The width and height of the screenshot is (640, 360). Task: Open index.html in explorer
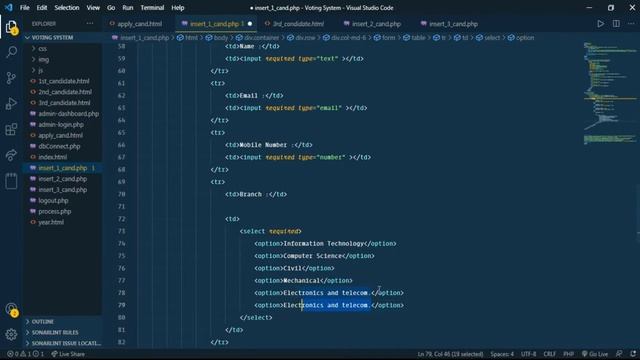[52, 157]
